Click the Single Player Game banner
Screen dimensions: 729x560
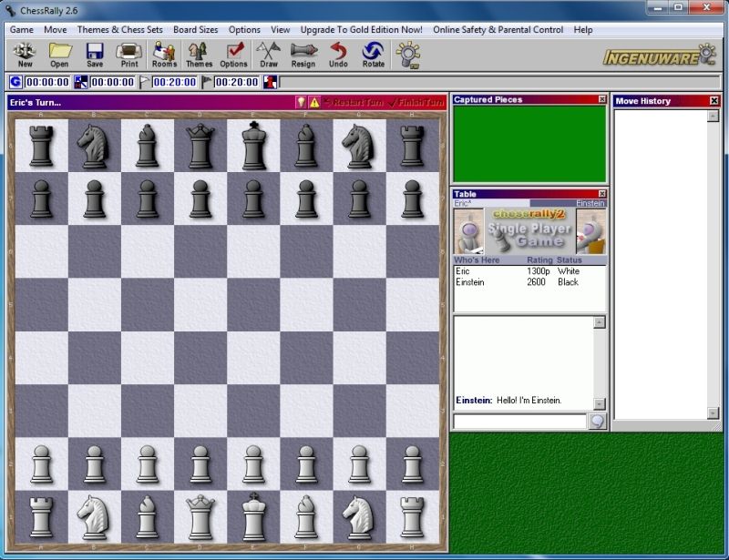[x=529, y=231]
